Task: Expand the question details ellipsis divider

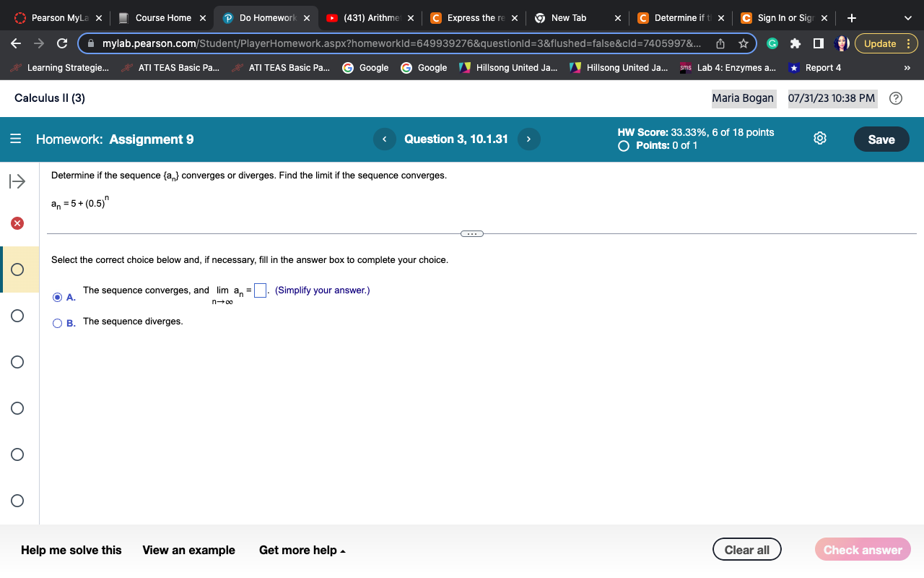Action: pyautogui.click(x=471, y=233)
